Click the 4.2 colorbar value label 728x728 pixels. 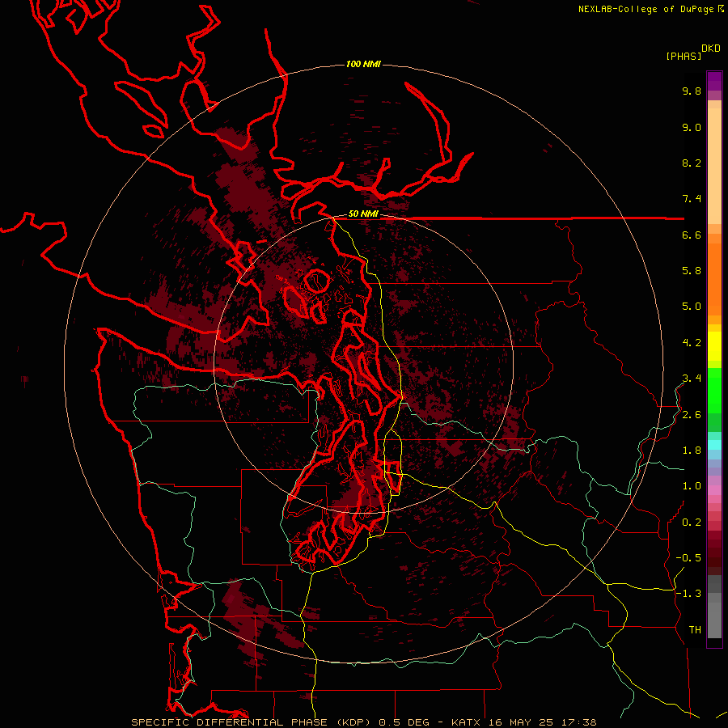(692, 343)
